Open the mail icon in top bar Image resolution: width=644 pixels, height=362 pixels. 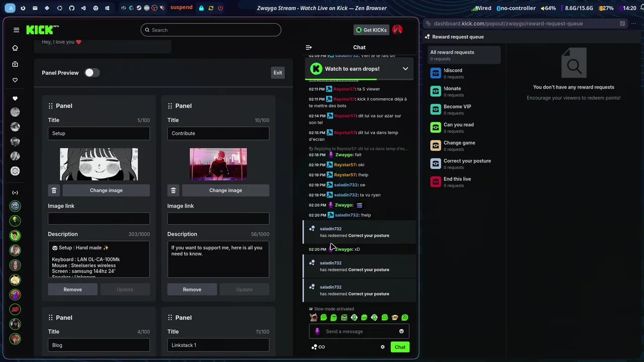tap(35, 8)
